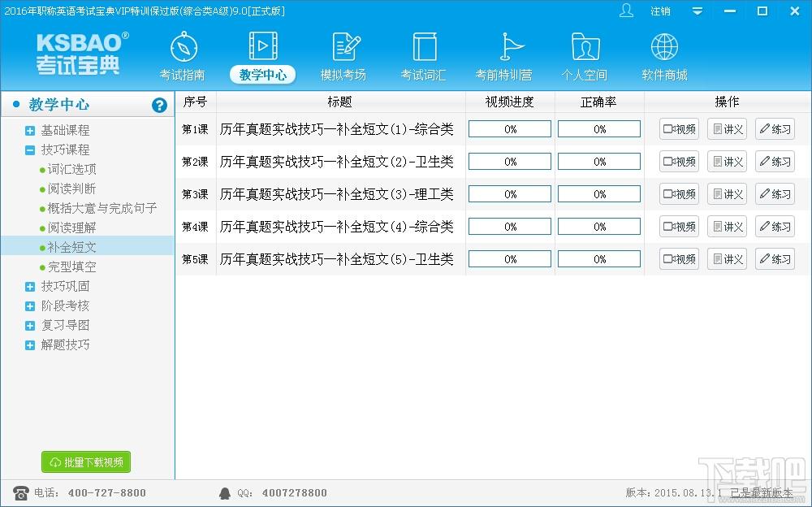Screen dimensions: 812x507
Task: Open the 软件商城 globe icon
Action: click(664, 47)
